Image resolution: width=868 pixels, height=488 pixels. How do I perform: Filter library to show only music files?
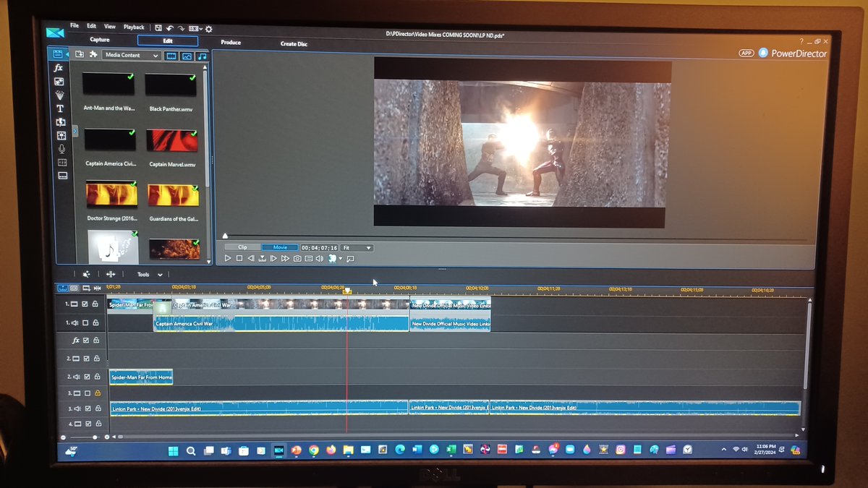(201, 56)
